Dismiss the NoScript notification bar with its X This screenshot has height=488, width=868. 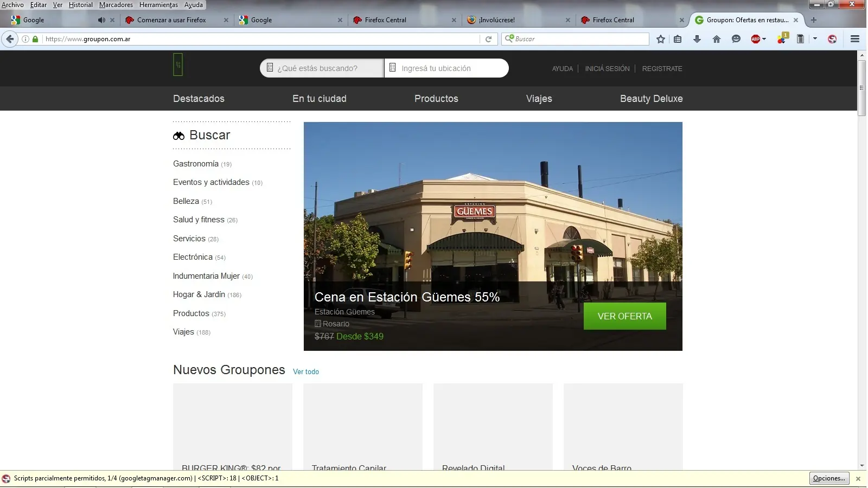pyautogui.click(x=858, y=479)
